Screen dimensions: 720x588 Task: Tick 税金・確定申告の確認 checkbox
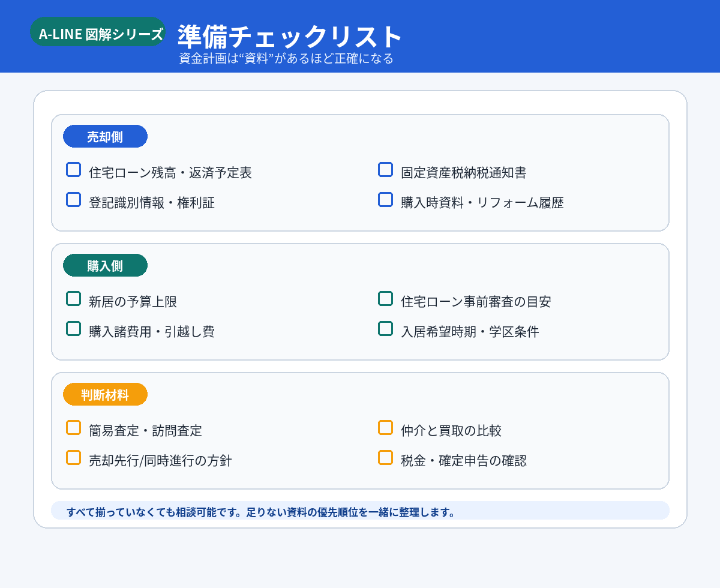point(385,458)
